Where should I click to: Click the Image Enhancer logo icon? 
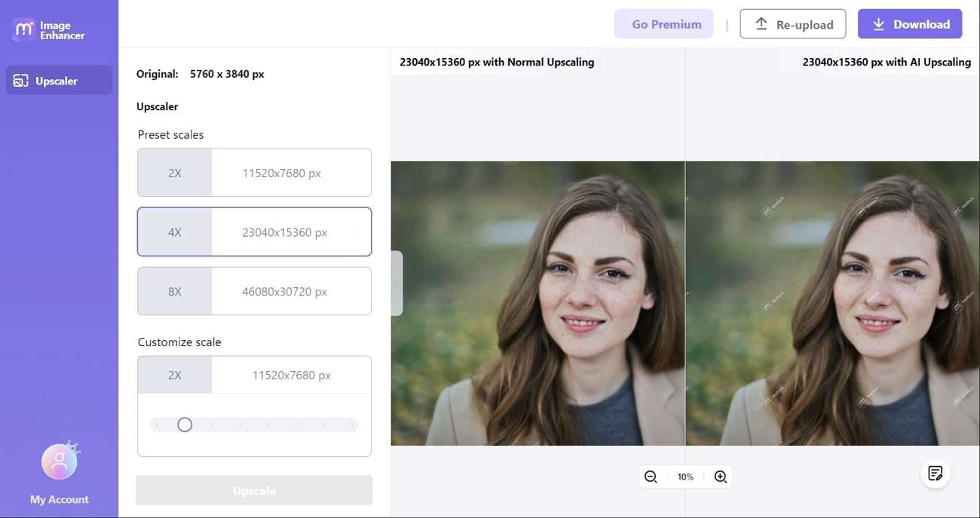click(x=23, y=29)
